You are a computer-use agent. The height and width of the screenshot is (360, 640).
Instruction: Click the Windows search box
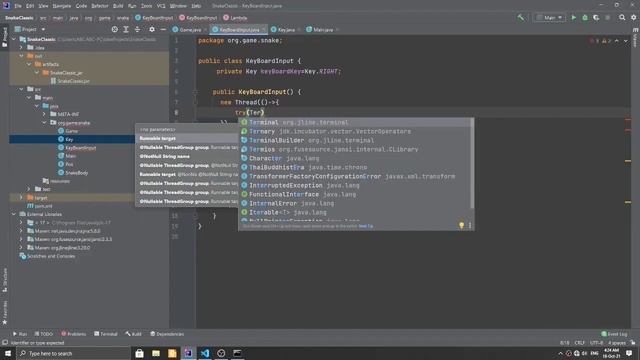(73, 353)
